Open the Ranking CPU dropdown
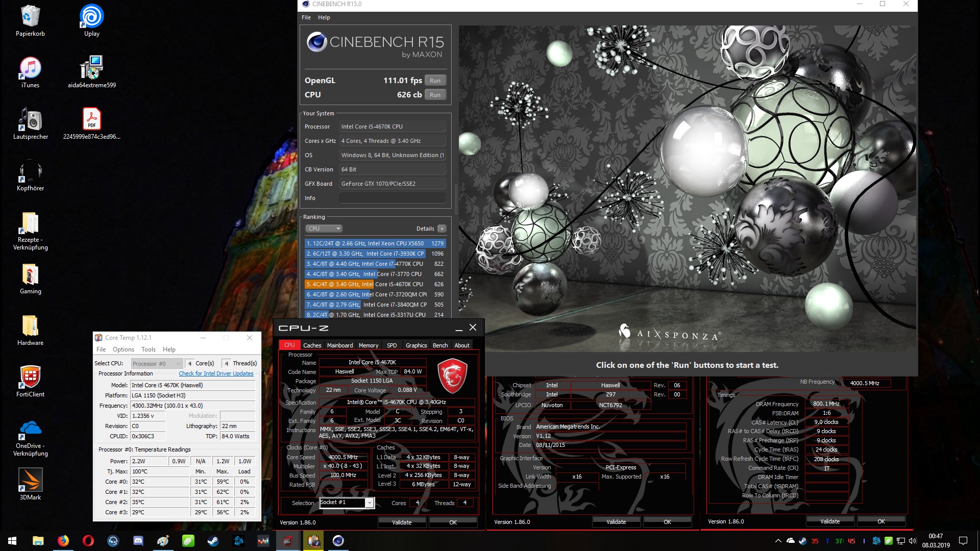 pos(324,229)
